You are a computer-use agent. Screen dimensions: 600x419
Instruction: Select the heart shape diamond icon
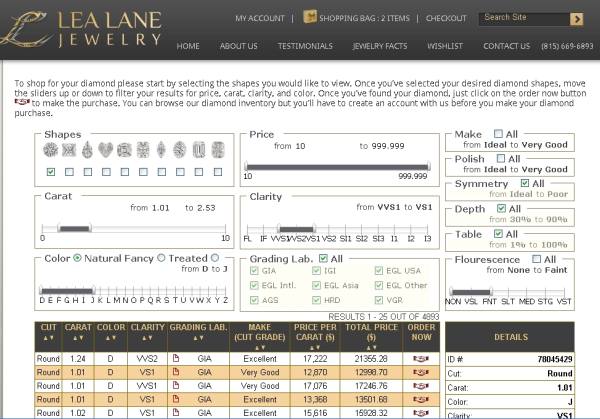point(106,150)
